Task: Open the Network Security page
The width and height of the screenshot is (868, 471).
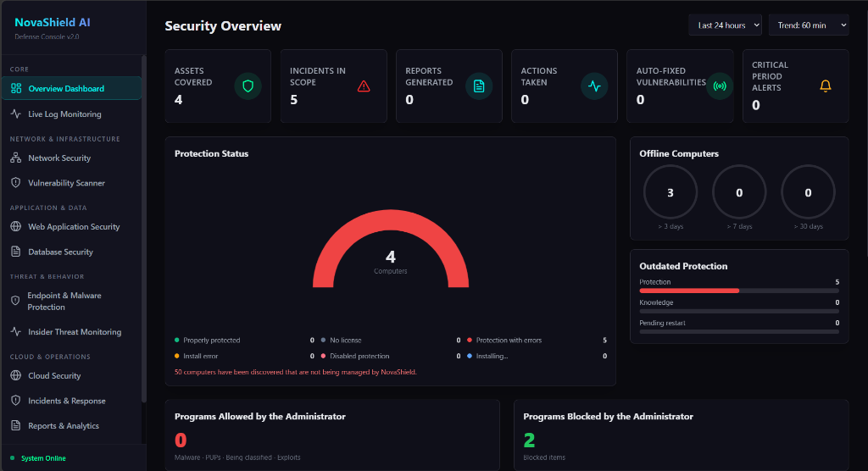Action: click(x=71, y=158)
